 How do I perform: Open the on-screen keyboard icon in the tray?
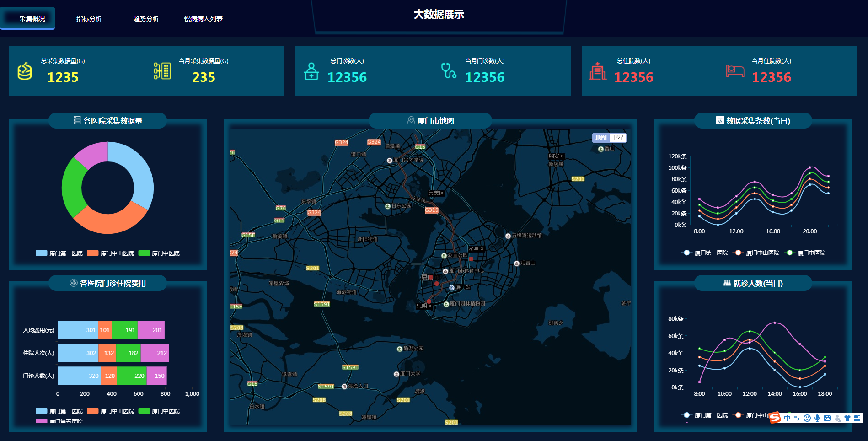pos(827,418)
